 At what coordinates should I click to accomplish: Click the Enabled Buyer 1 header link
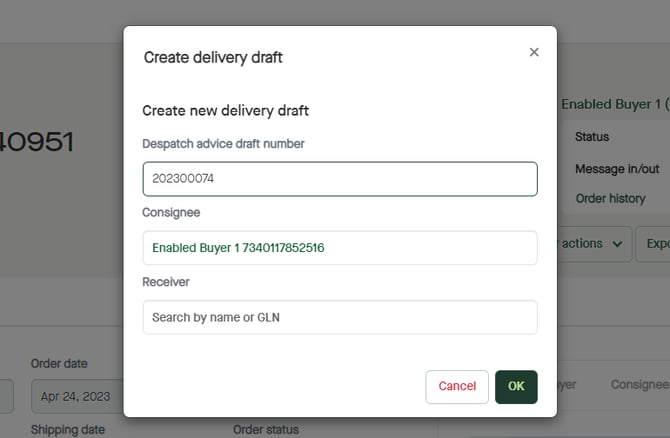click(614, 104)
